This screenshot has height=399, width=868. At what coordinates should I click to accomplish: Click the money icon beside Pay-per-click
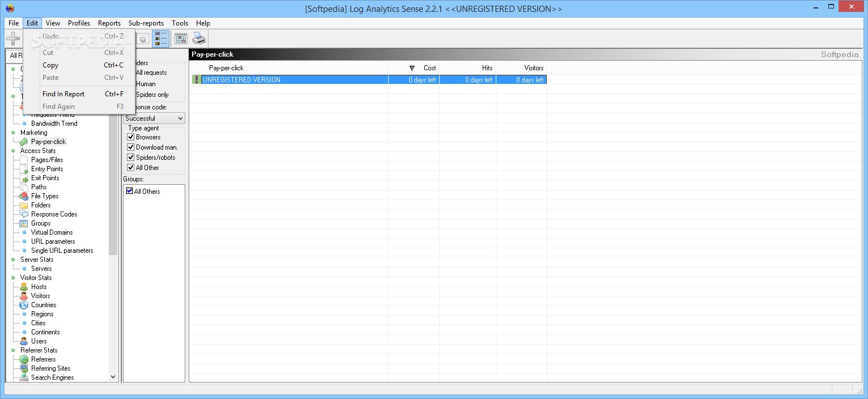click(x=24, y=142)
